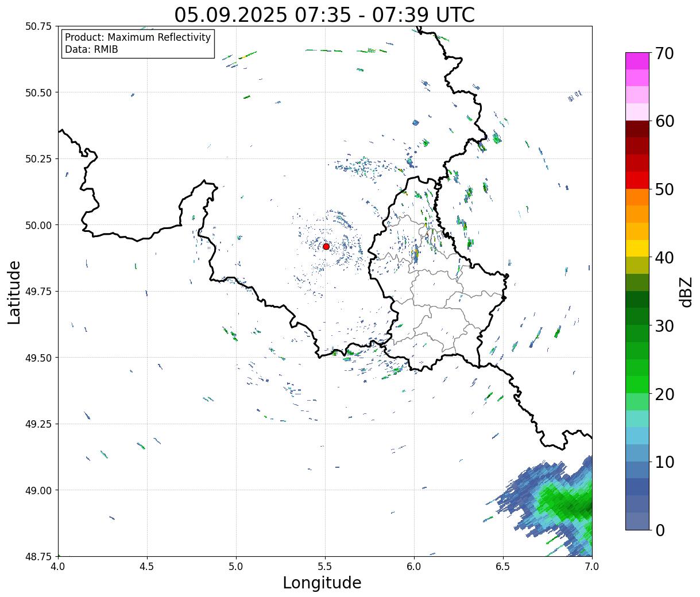Click latitude tick label 50.75
700x597 pixels.
pos(38,26)
